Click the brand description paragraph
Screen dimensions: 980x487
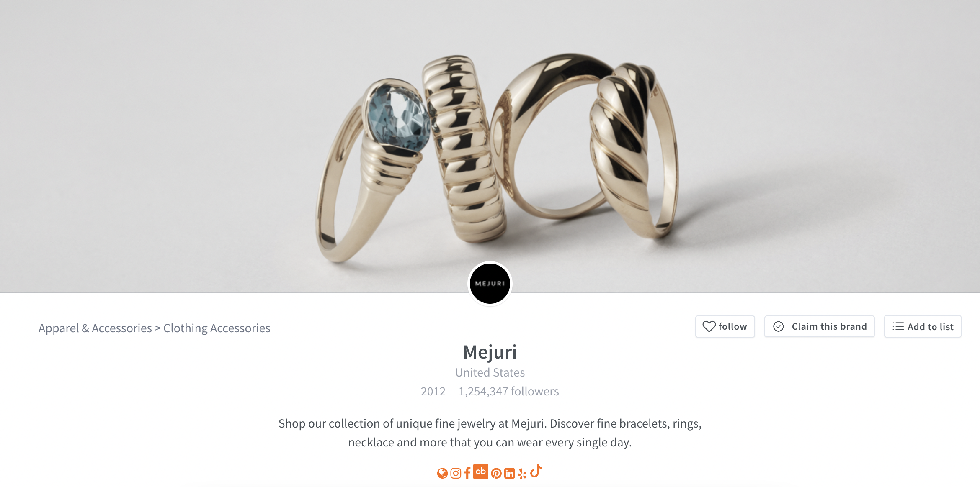coord(490,433)
